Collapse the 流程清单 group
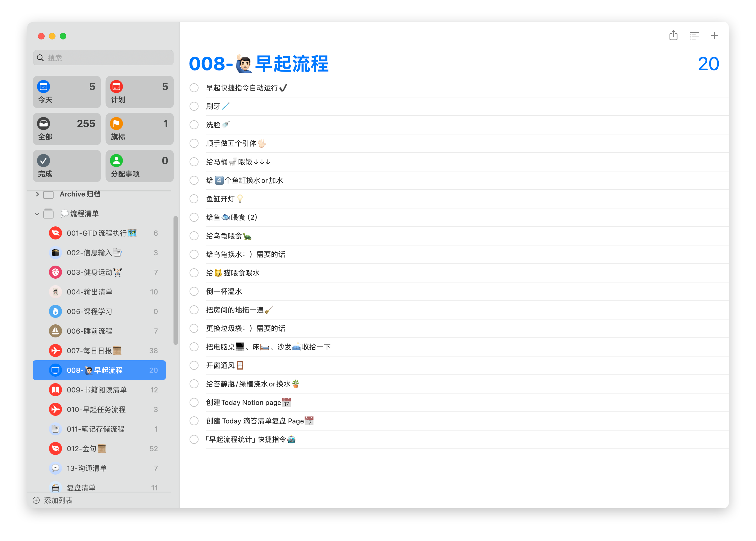This screenshot has height=541, width=756. pos(37,214)
